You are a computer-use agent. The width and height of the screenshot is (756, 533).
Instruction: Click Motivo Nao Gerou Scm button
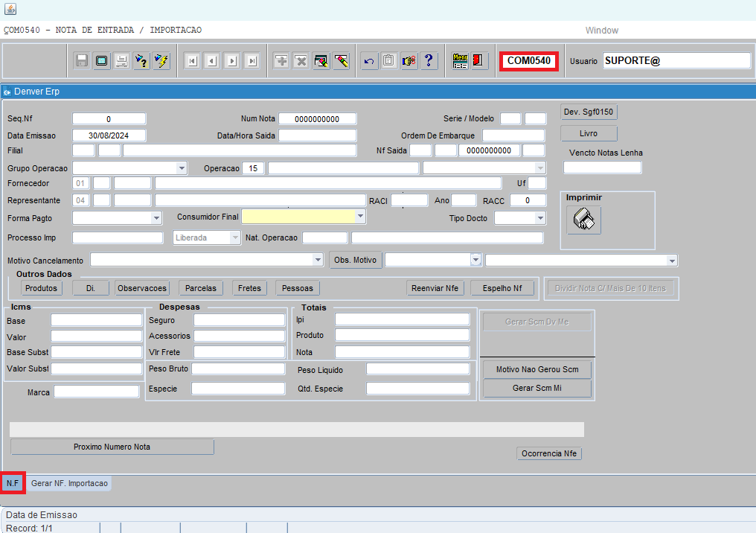(x=537, y=369)
